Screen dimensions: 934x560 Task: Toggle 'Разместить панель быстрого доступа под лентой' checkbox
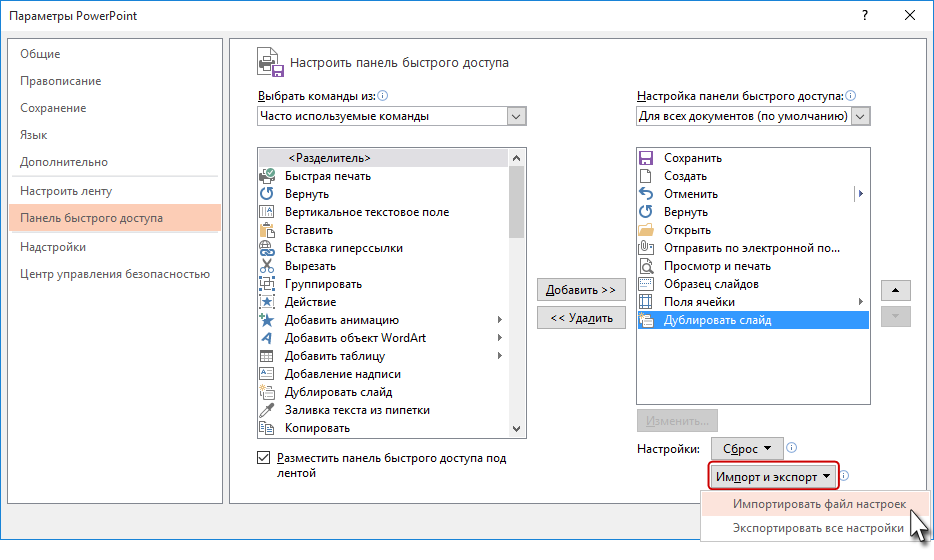pyautogui.click(x=264, y=458)
